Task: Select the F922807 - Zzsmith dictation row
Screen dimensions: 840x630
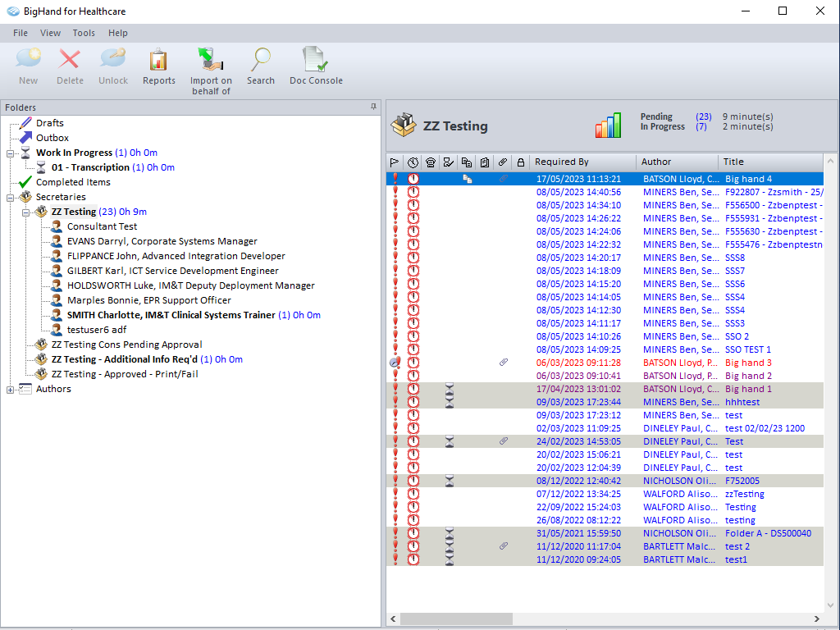Action: point(605,192)
